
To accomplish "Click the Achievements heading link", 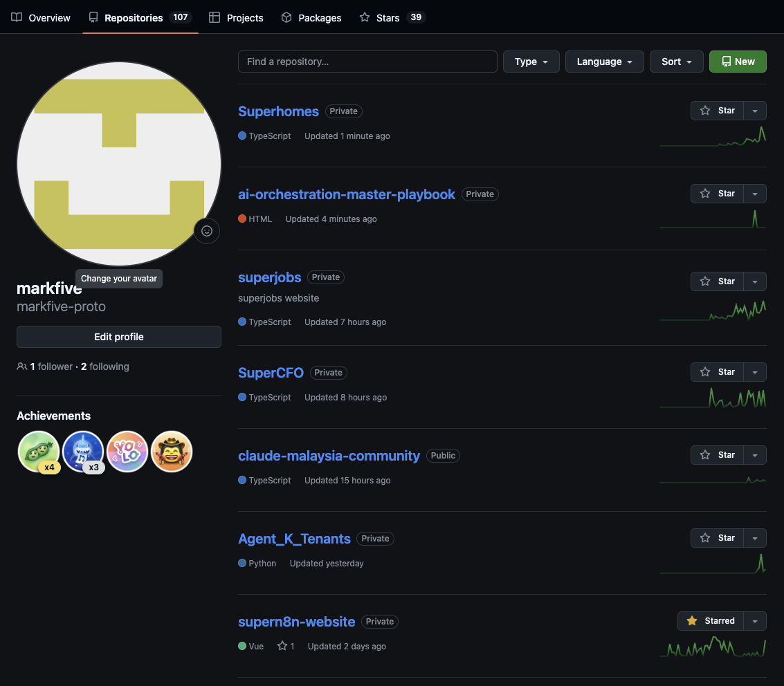I will [x=53, y=416].
